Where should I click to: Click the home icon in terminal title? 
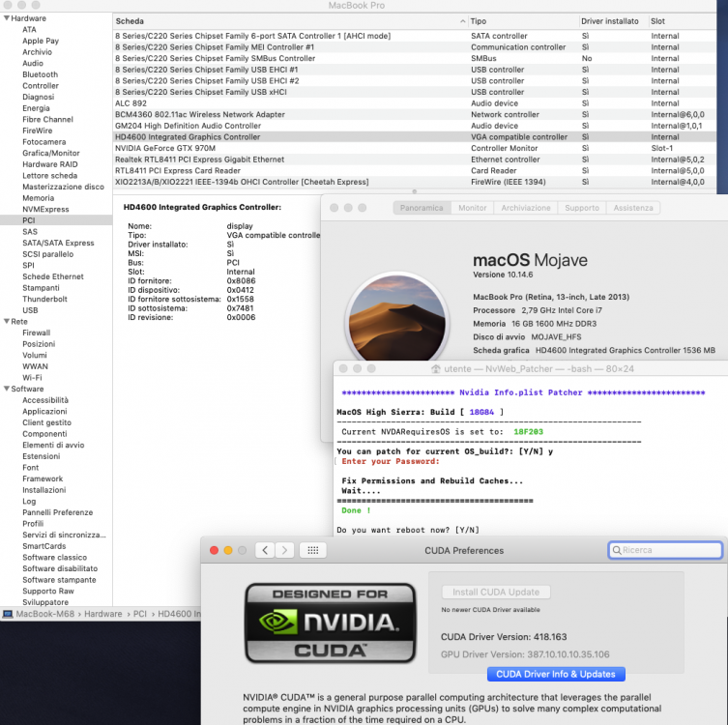[x=435, y=369]
